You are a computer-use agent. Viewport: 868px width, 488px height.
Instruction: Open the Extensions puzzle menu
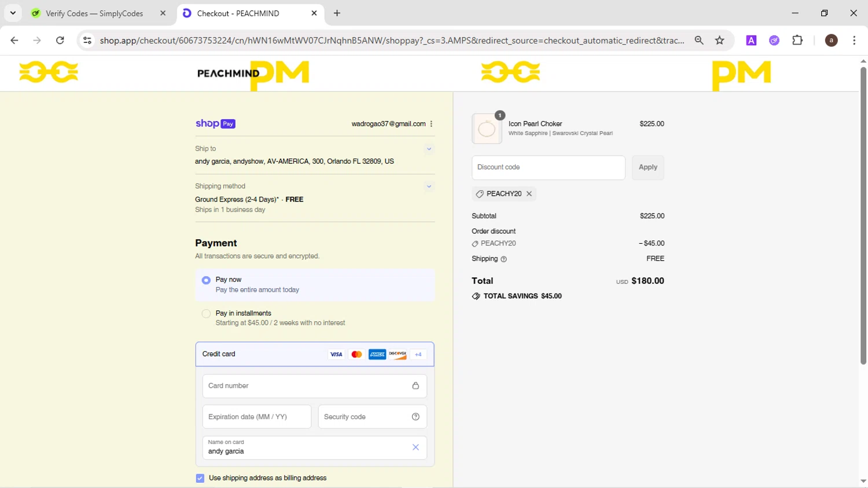[x=797, y=41]
